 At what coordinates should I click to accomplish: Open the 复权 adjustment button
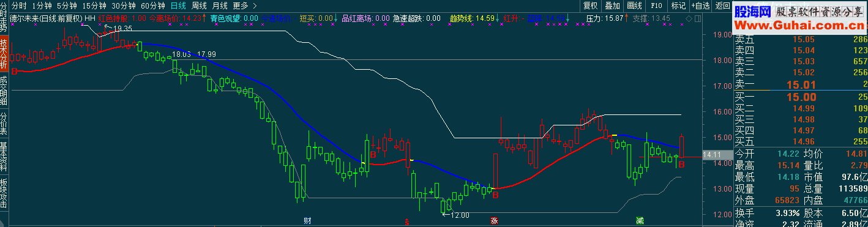591,6
